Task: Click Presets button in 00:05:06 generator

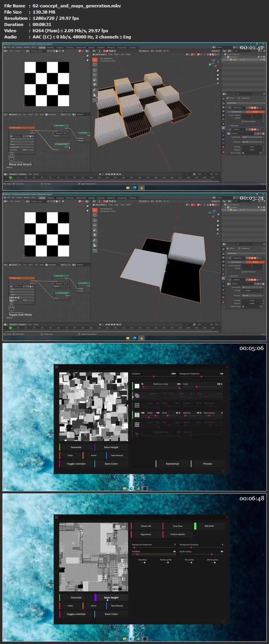Action: [x=208, y=463]
